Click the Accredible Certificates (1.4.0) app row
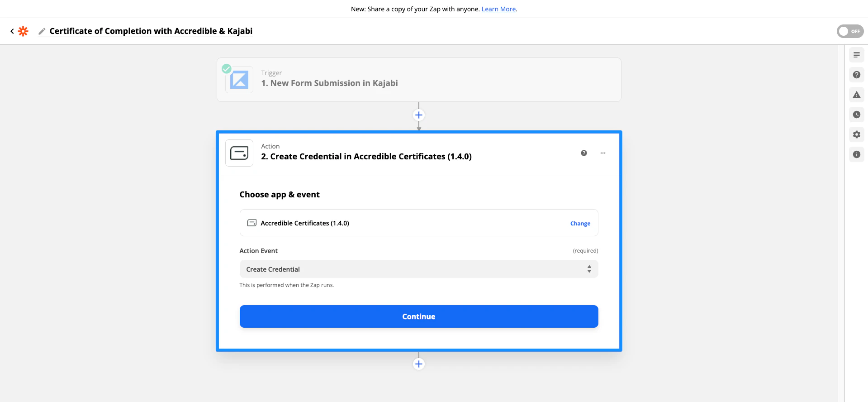 click(x=419, y=223)
